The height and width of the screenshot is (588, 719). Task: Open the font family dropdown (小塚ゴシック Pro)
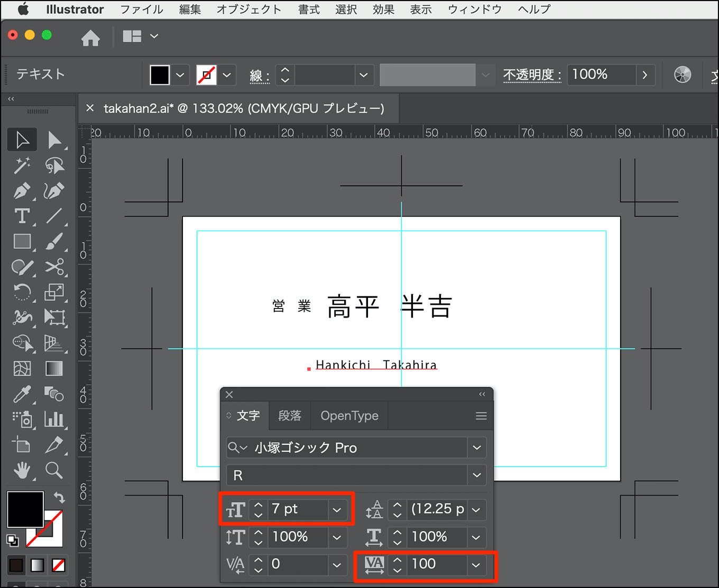477,447
